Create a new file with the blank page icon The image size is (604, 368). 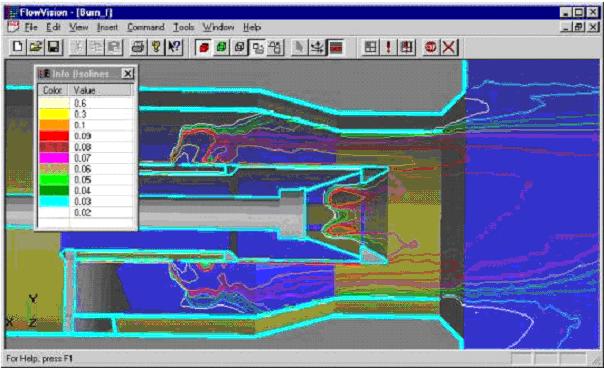pos(17,47)
